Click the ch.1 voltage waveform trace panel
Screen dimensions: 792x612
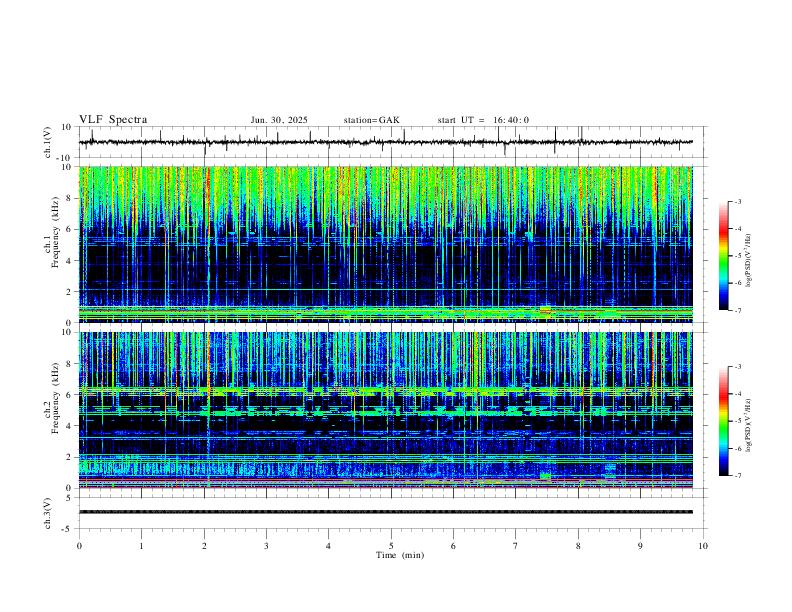pos(391,142)
